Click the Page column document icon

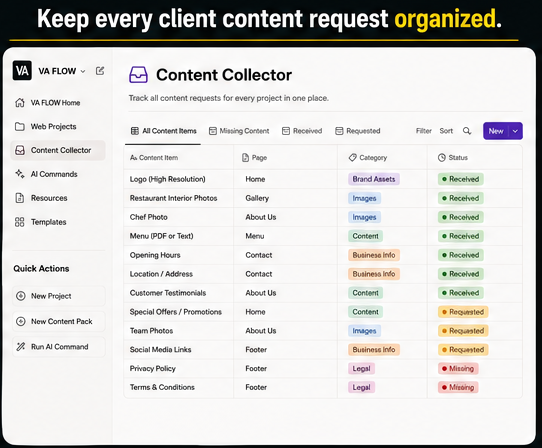pyautogui.click(x=245, y=158)
